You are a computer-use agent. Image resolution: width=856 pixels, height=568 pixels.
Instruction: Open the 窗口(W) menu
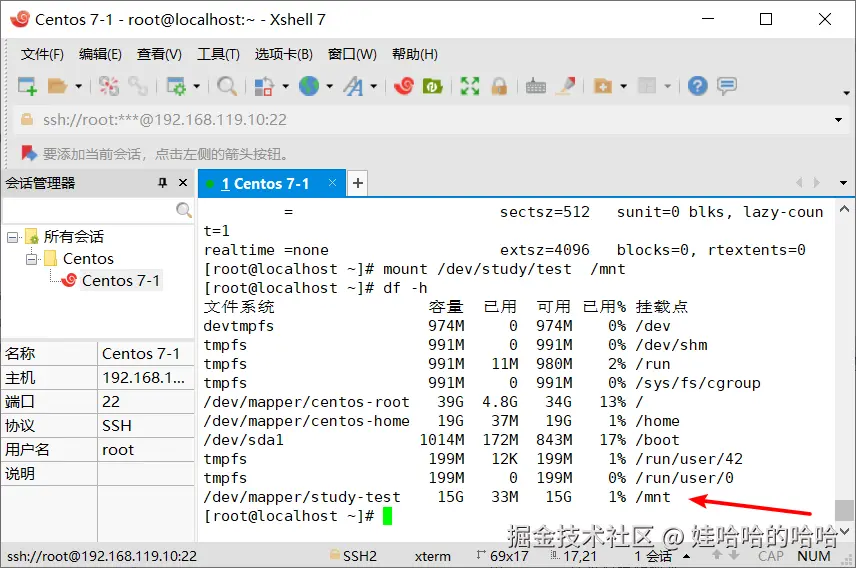pyautogui.click(x=352, y=54)
